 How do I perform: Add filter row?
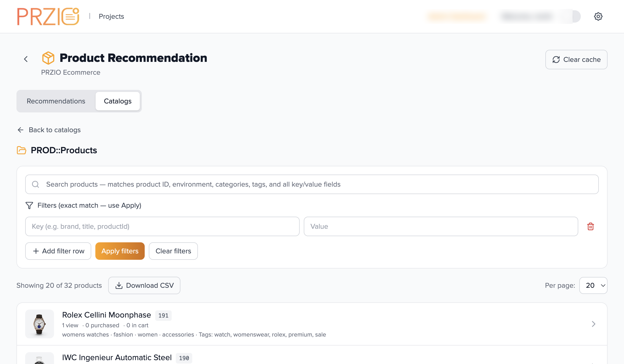point(58,251)
